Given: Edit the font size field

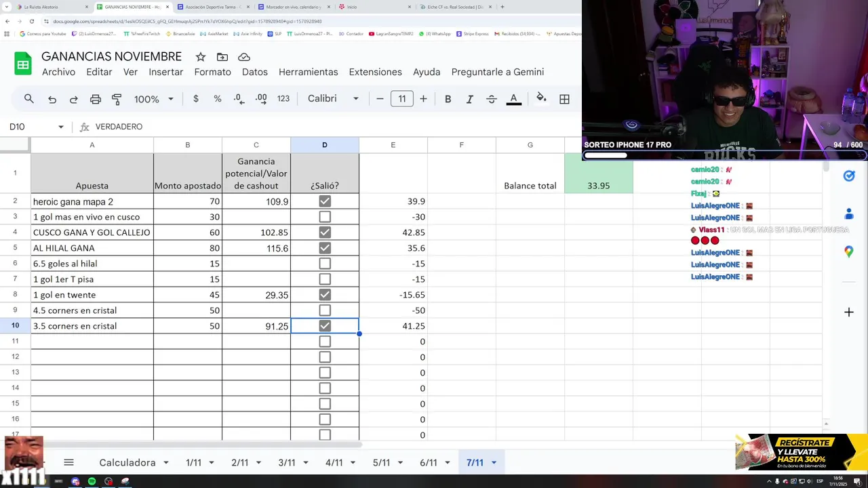Looking at the screenshot, I should 401,99.
